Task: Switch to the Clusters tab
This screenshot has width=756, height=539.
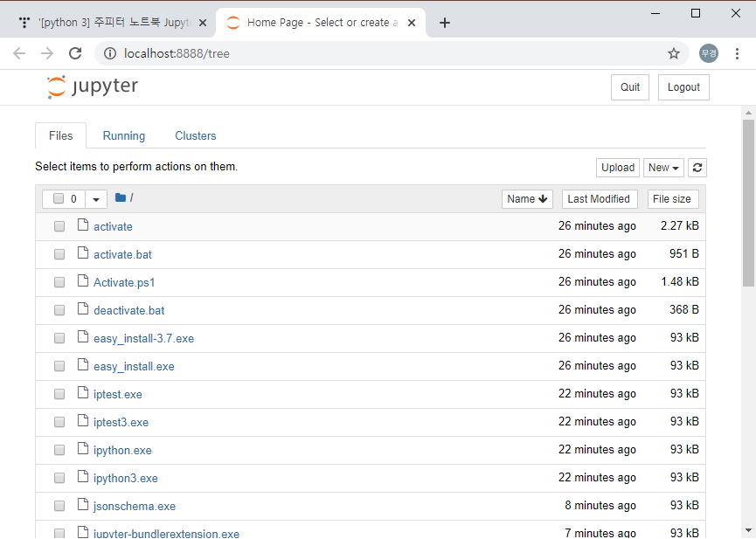Action: 195,136
